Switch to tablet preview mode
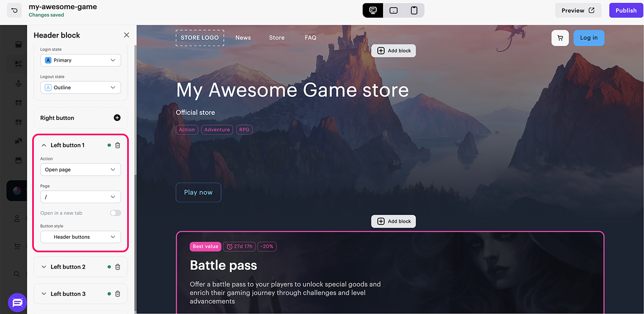The width and height of the screenshot is (644, 314). (x=393, y=11)
